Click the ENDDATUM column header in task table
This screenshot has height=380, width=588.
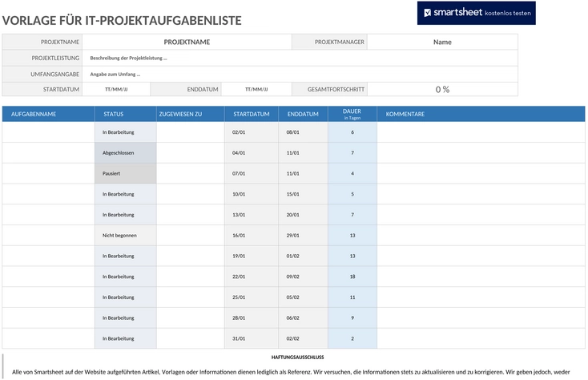(303, 114)
